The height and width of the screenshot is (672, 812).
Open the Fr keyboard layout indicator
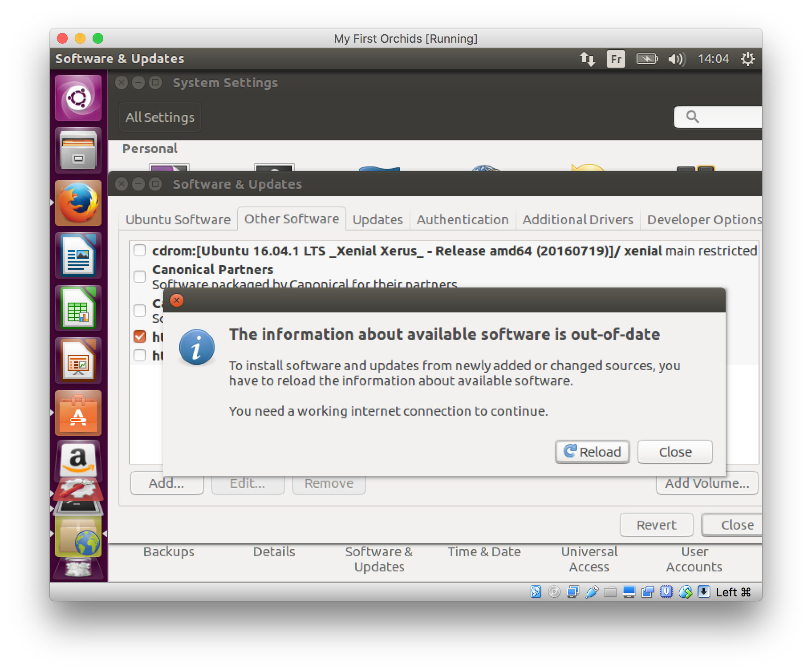616,59
